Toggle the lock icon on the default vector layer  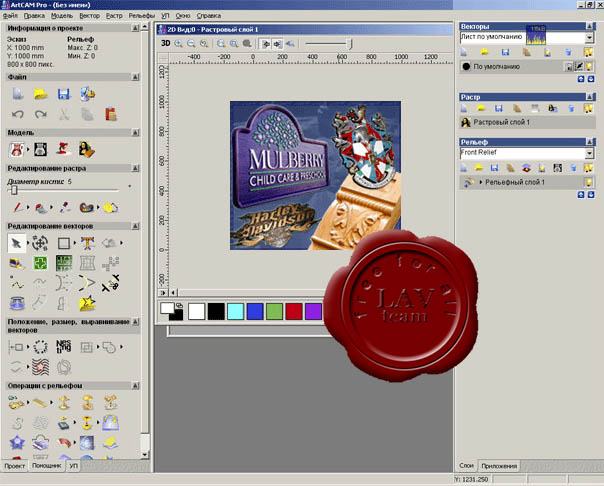569,67
